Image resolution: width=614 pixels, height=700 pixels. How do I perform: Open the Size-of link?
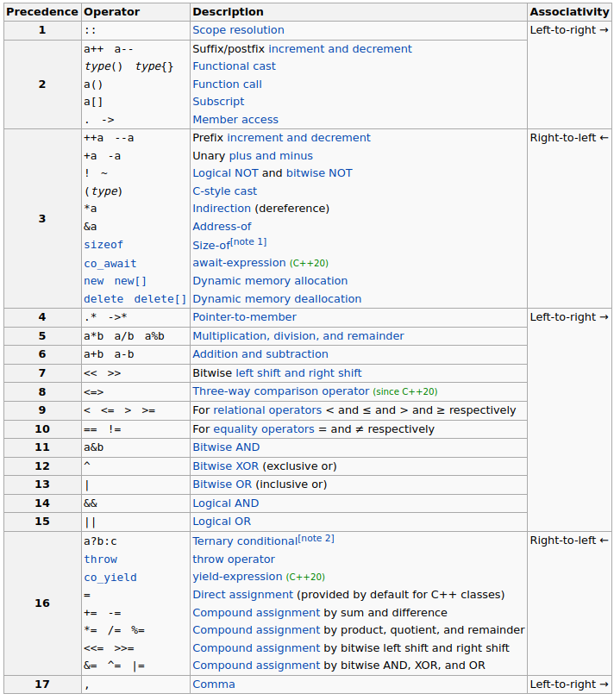click(211, 246)
